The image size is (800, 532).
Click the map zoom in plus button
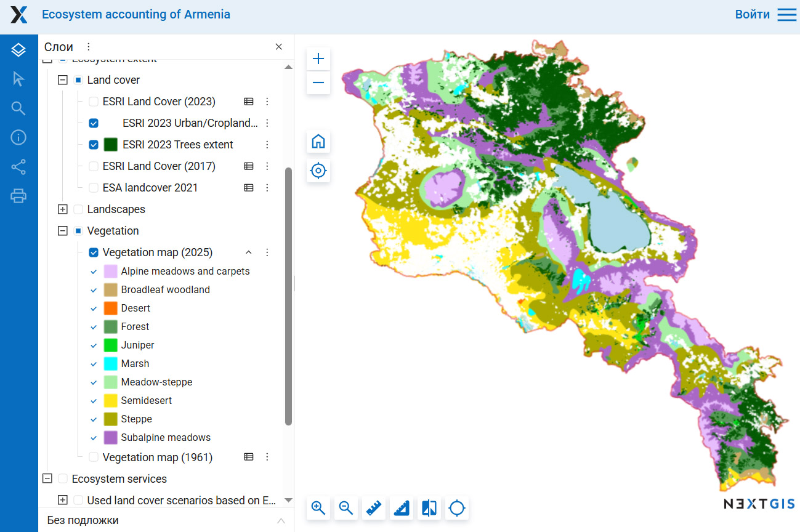318,59
